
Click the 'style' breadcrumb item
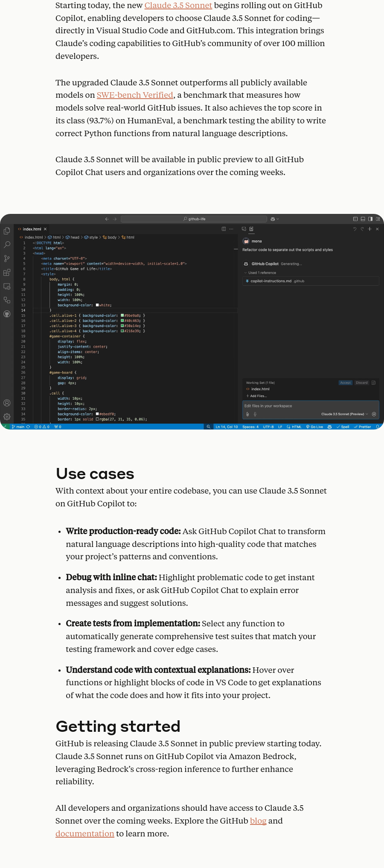(93, 237)
